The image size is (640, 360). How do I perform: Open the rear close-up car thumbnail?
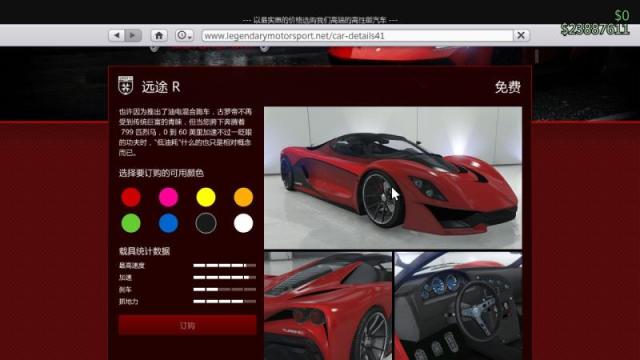click(x=328, y=306)
